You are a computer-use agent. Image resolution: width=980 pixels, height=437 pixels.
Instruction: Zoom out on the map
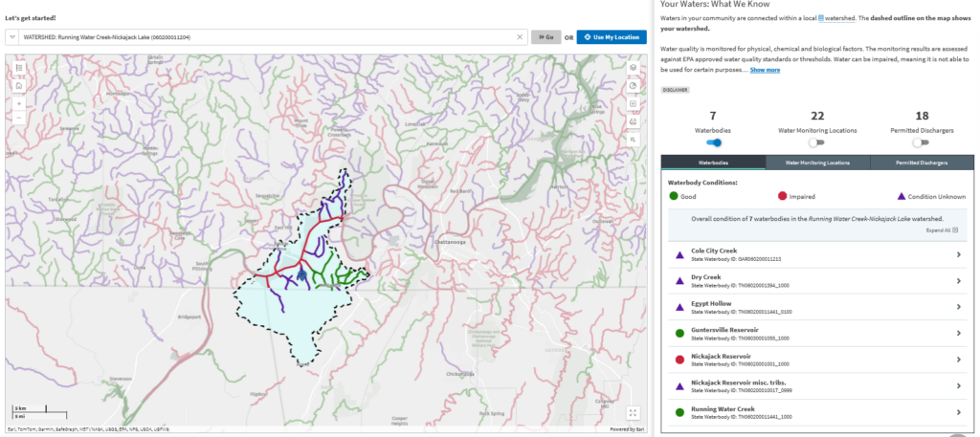click(19, 118)
